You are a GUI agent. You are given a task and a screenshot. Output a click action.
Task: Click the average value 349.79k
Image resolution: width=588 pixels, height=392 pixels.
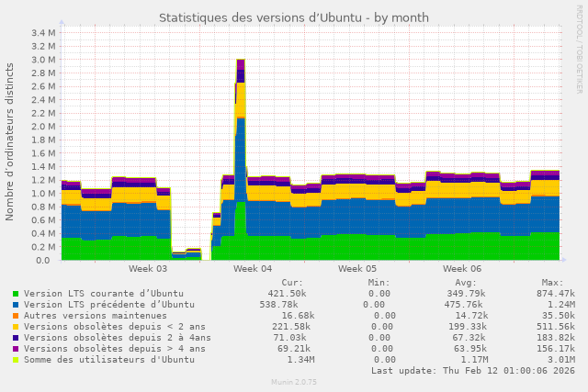pyautogui.click(x=466, y=294)
